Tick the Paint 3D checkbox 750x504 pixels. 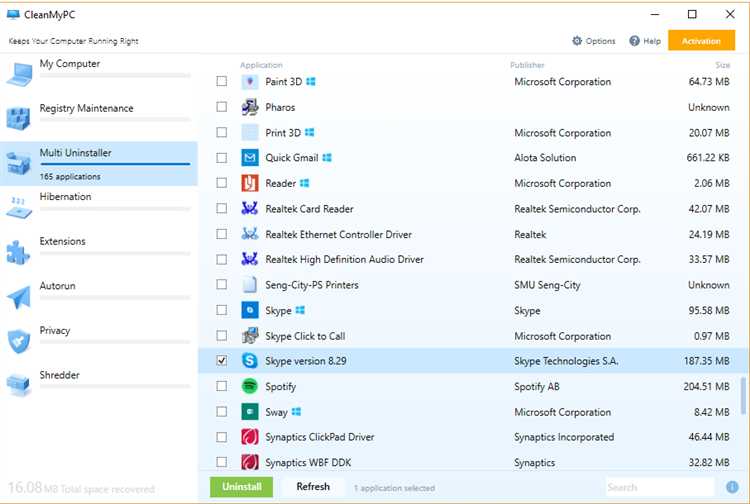click(x=221, y=81)
